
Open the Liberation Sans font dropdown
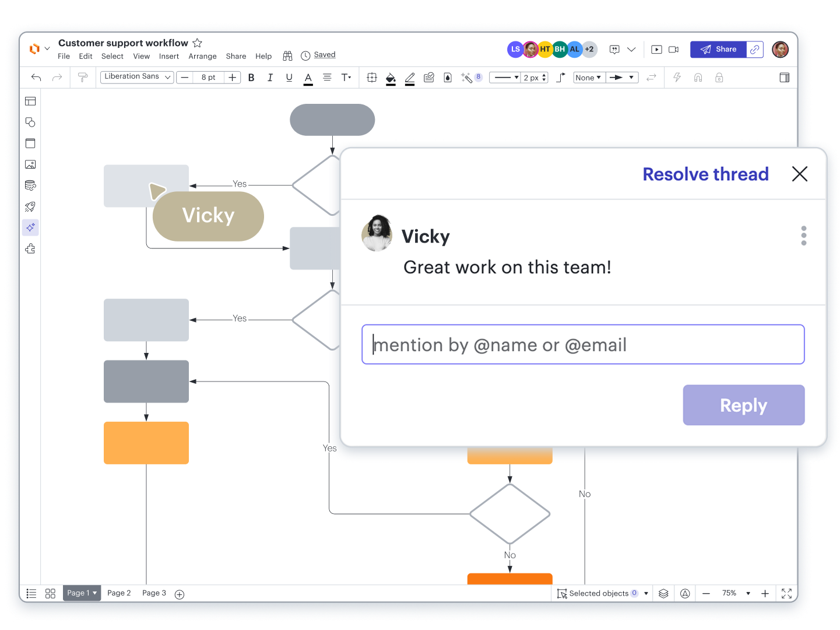[137, 77]
